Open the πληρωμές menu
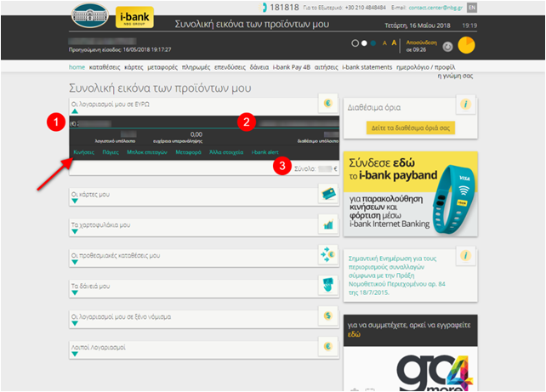This screenshot has width=546, height=392. [x=196, y=67]
